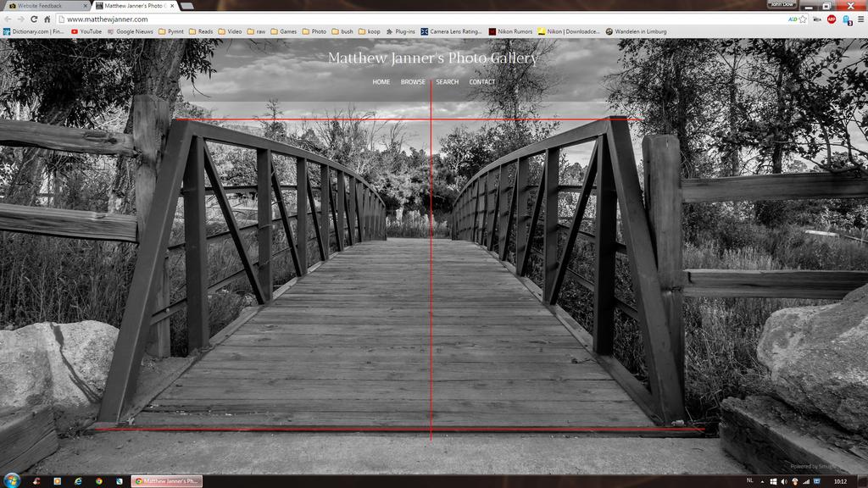Image resolution: width=868 pixels, height=488 pixels.
Task: Open the Nikon Rumors bookmark
Action: pyautogui.click(x=510, y=31)
